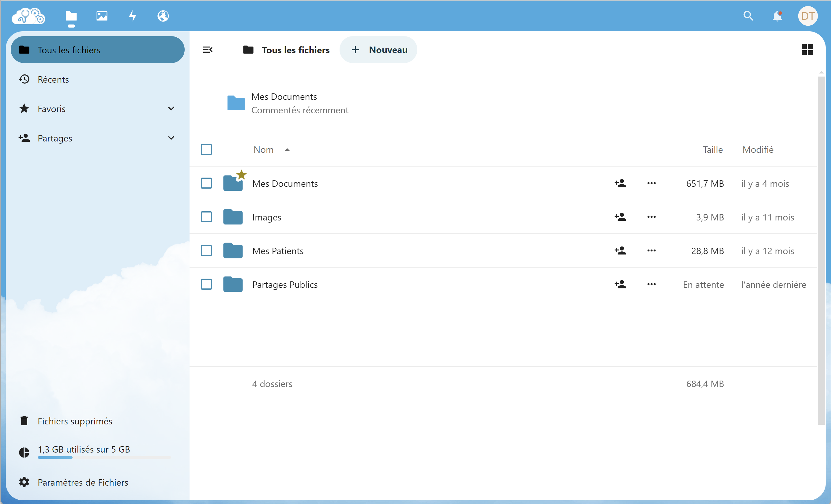Sort by Taille column header
The width and height of the screenshot is (831, 504).
pyautogui.click(x=712, y=149)
